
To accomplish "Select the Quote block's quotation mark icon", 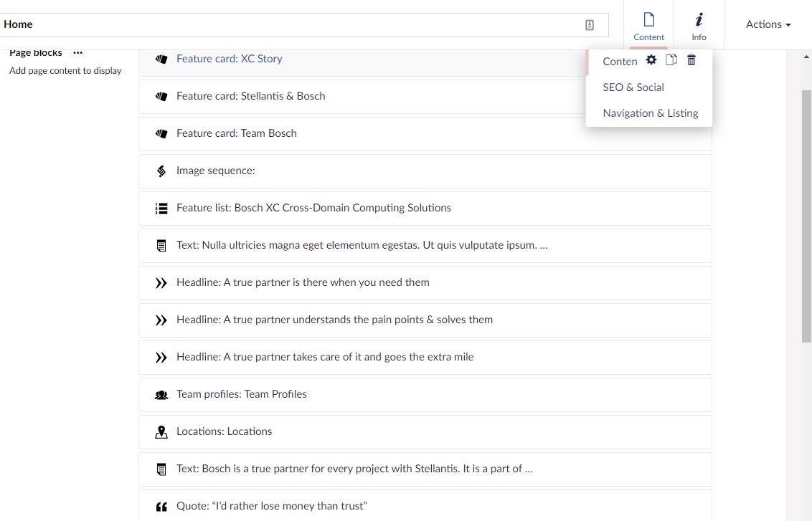I will 161,506.
